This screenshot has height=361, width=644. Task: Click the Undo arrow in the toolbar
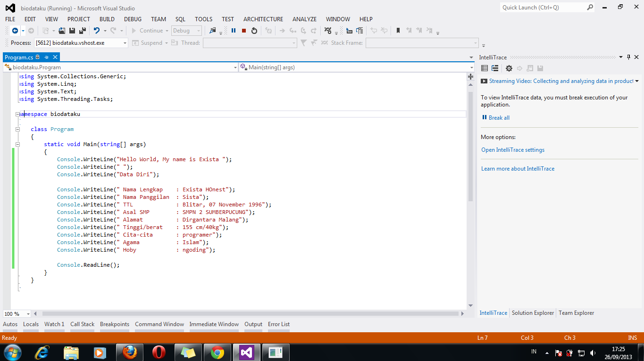pos(96,31)
